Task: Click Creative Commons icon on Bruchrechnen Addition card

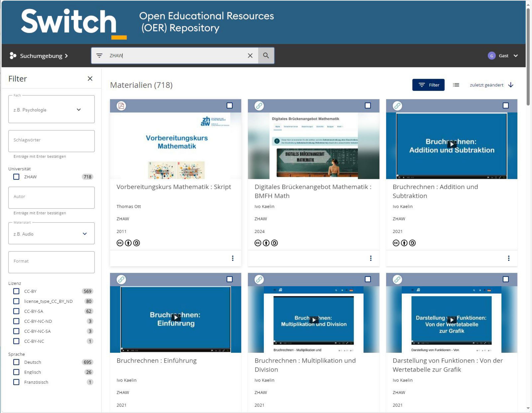Action: [x=396, y=243]
